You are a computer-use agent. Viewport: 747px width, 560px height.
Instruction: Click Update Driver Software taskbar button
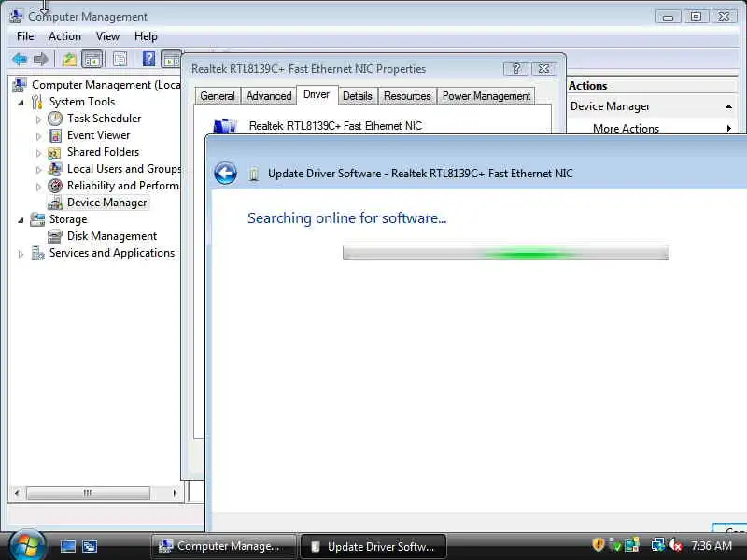point(373,546)
